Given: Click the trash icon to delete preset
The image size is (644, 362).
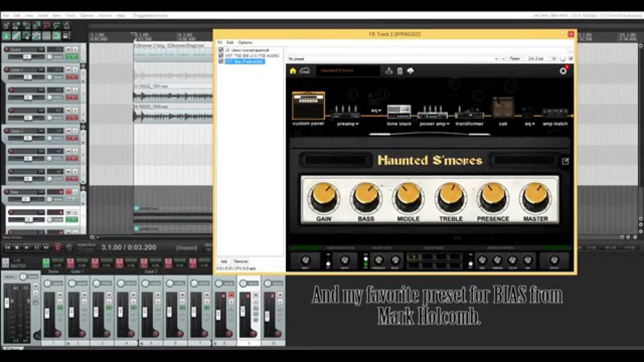Looking at the screenshot, I should [x=400, y=71].
